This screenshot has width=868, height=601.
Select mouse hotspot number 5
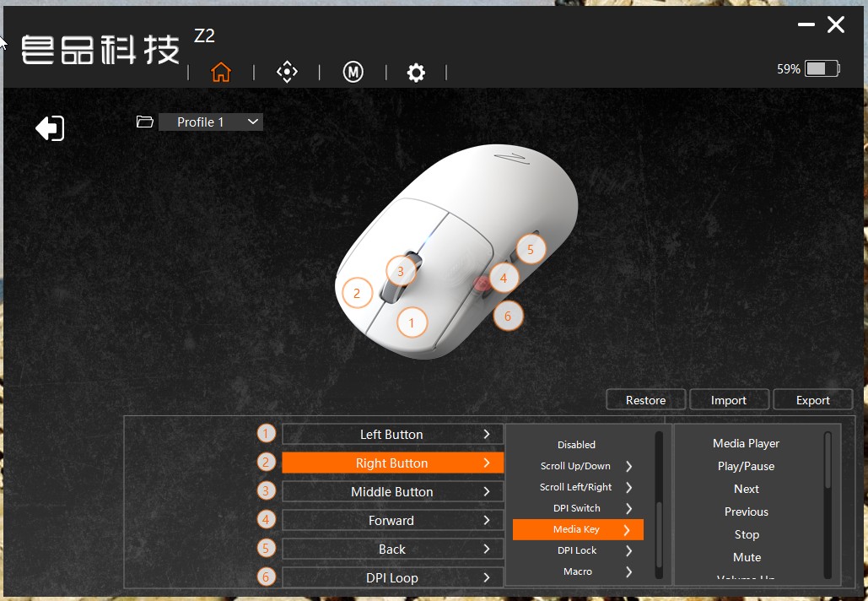tap(531, 250)
